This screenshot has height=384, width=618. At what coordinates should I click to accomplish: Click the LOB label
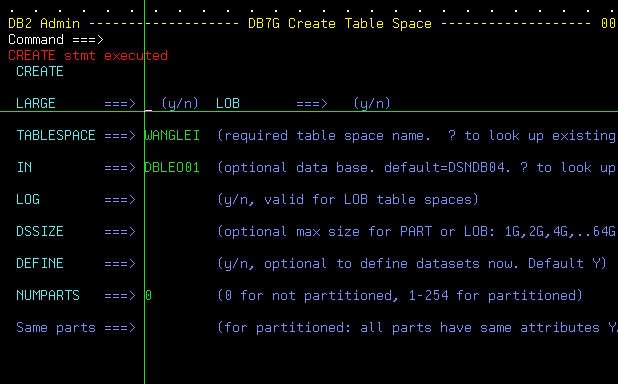click(x=228, y=104)
